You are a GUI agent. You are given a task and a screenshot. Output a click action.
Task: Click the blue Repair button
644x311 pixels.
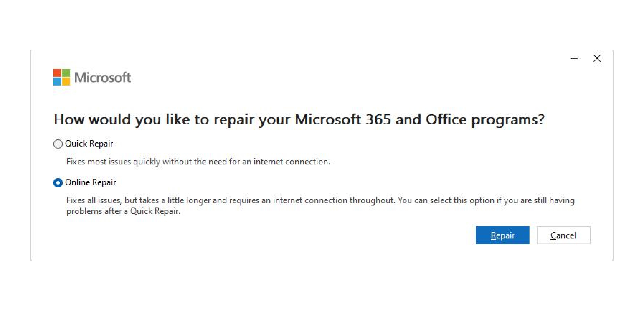pos(502,235)
